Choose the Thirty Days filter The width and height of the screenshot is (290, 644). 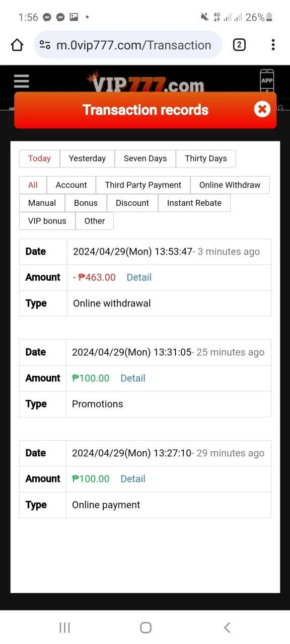(206, 158)
